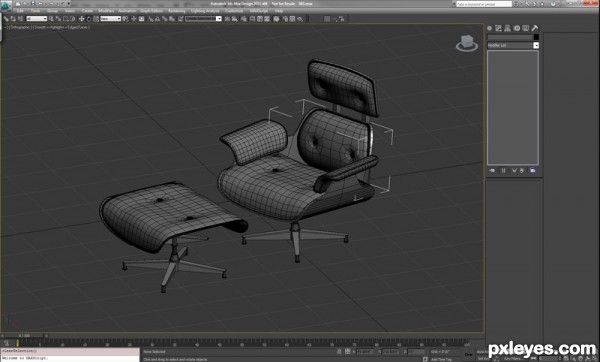Image resolution: width=600 pixels, height=362 pixels.
Task: Choose the Rectangular Selection Region tool
Action: click(66, 18)
